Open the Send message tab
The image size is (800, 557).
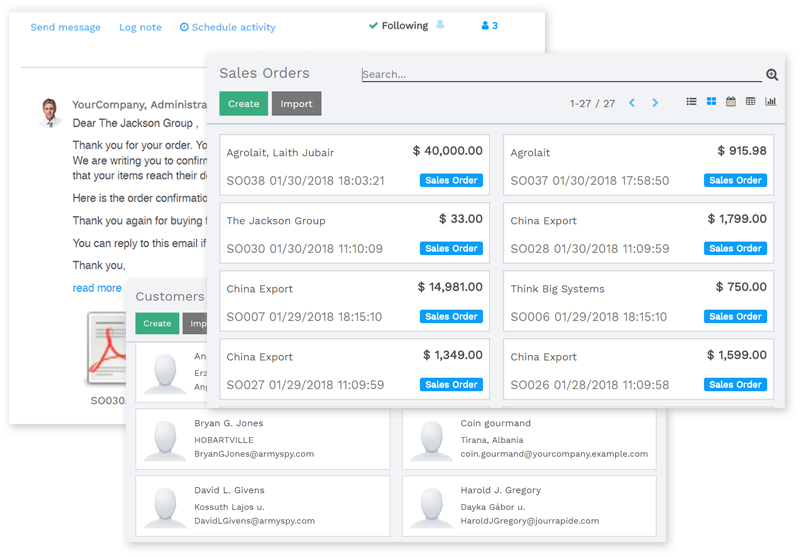65,27
